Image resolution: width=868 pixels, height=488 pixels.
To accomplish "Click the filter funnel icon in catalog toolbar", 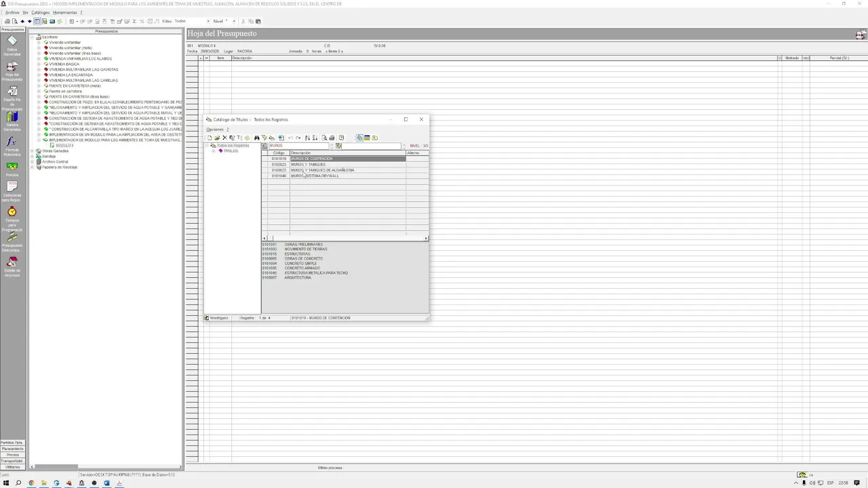I will (264, 138).
